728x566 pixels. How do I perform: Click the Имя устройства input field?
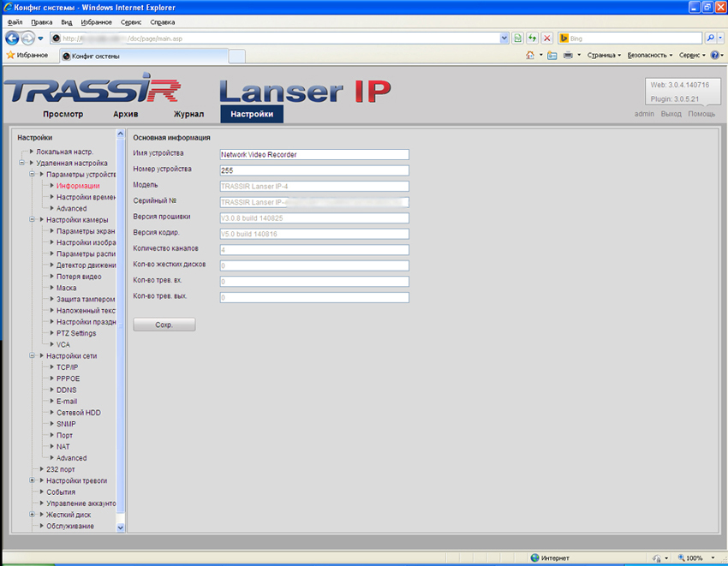(x=314, y=155)
